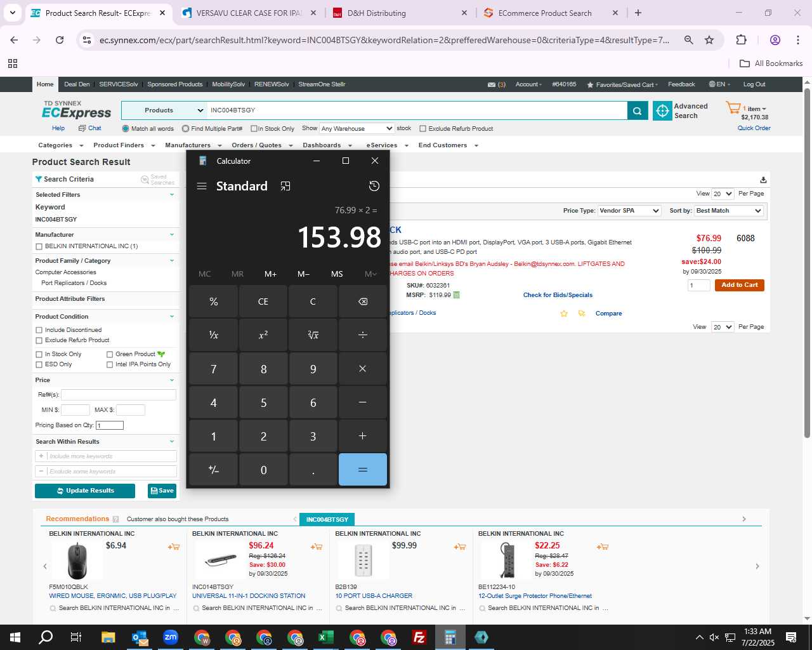Reload the page in the browser
Viewport: 812px width, 650px height.
click(x=60, y=40)
